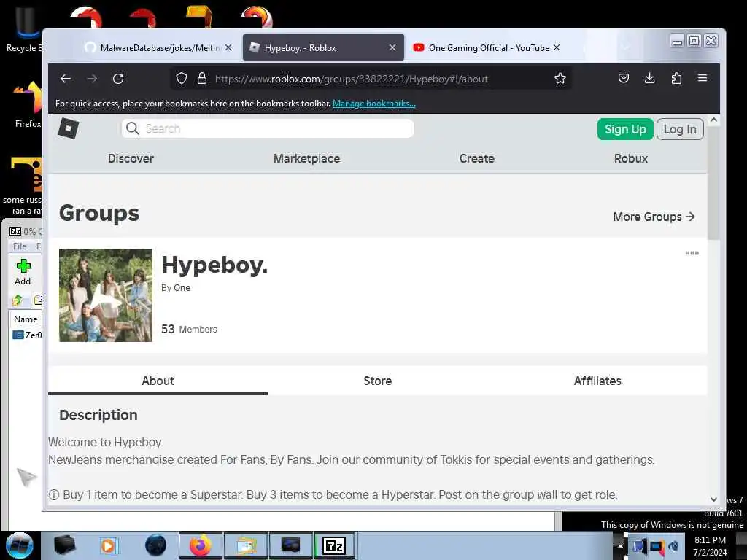
Task: Open the Firefox downloads panel
Action: tap(650, 78)
